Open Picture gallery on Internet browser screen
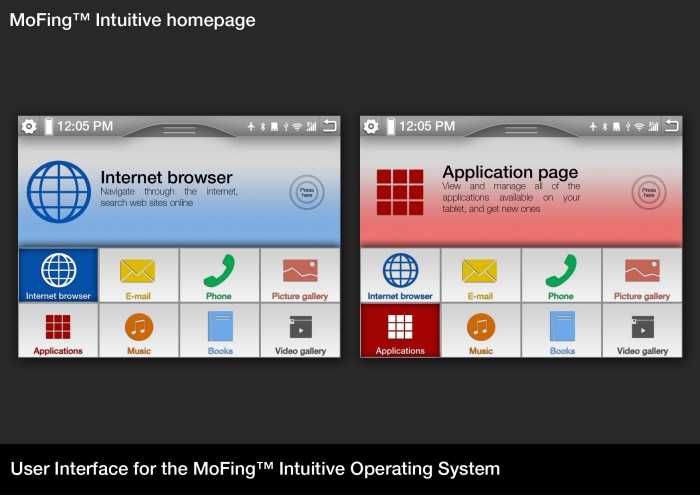The height and width of the screenshot is (495, 700). click(x=300, y=275)
